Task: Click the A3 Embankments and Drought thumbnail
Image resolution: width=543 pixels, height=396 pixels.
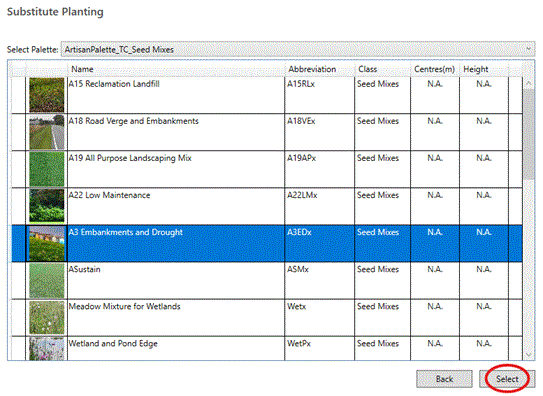Action: pos(47,243)
